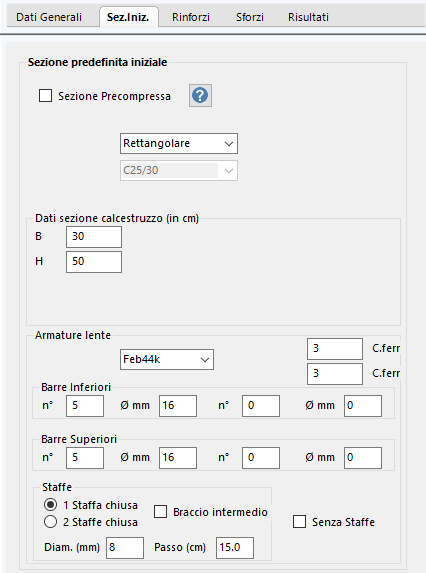Focus Barre Inferiori second Ø mm field
Image resolution: width=426 pixels, height=573 pixels.
click(x=363, y=406)
